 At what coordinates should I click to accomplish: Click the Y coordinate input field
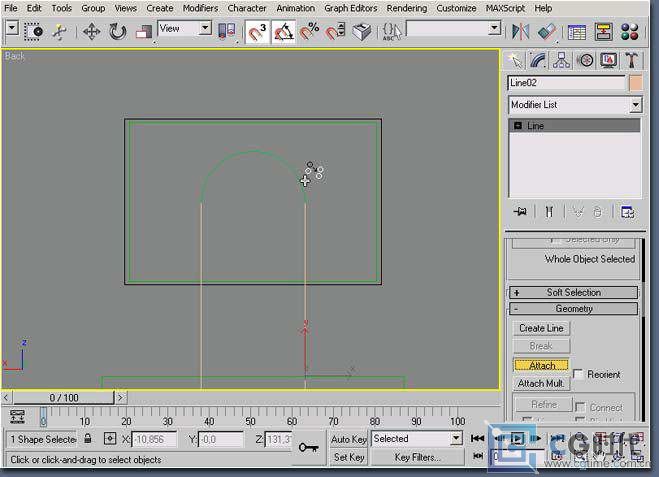pyautogui.click(x=221, y=440)
